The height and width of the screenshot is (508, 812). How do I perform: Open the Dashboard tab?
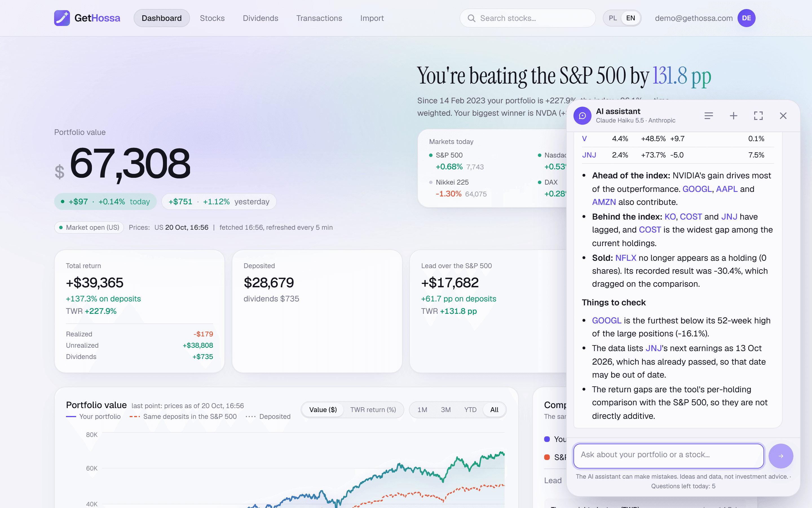tap(162, 18)
